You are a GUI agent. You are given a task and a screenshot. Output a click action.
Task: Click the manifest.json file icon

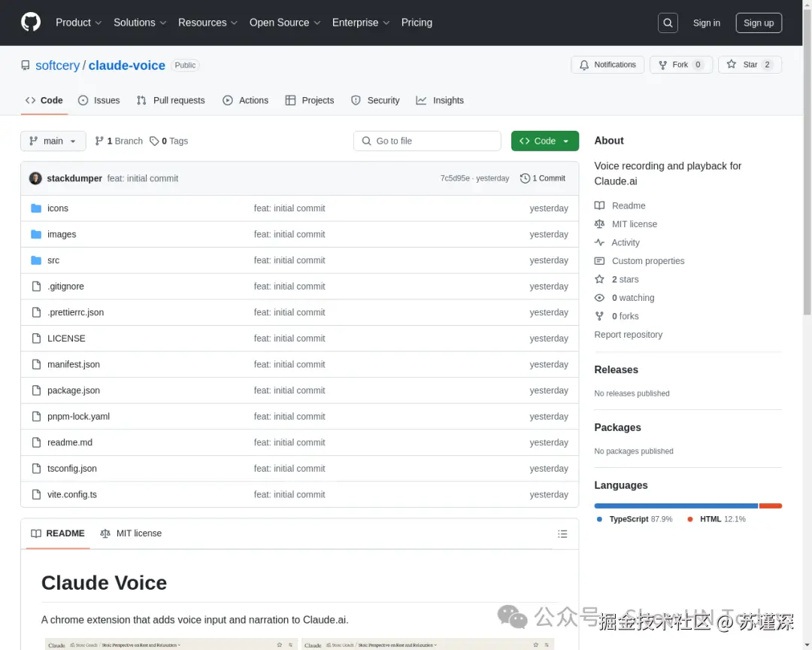(36, 364)
